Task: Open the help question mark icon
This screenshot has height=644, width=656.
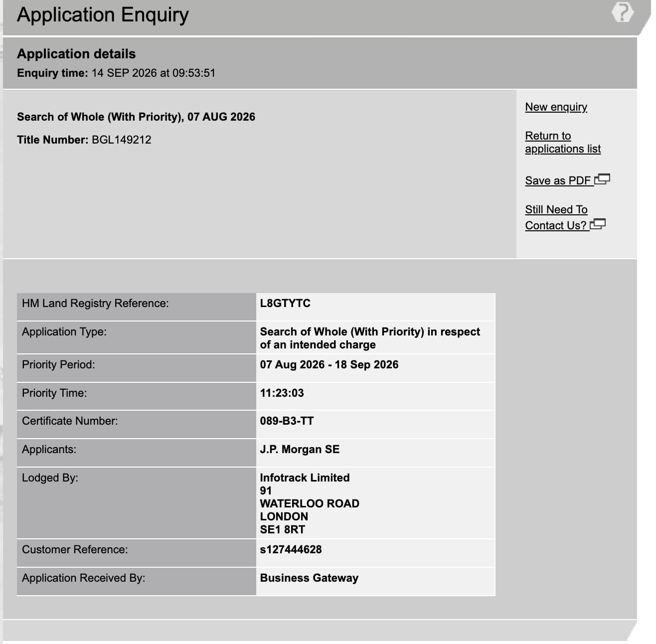Action: (623, 12)
